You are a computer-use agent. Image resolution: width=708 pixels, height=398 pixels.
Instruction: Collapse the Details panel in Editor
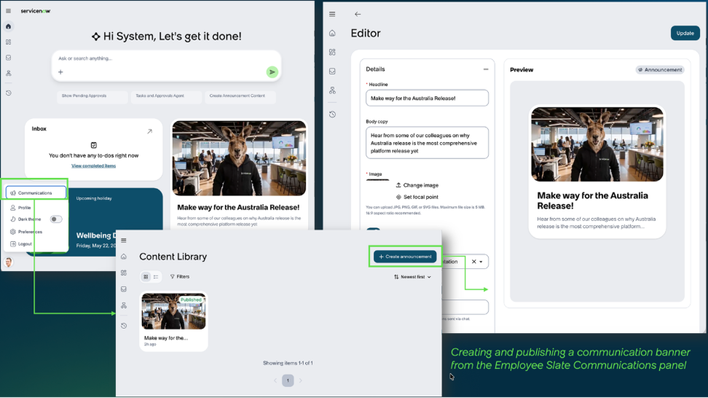coord(486,69)
